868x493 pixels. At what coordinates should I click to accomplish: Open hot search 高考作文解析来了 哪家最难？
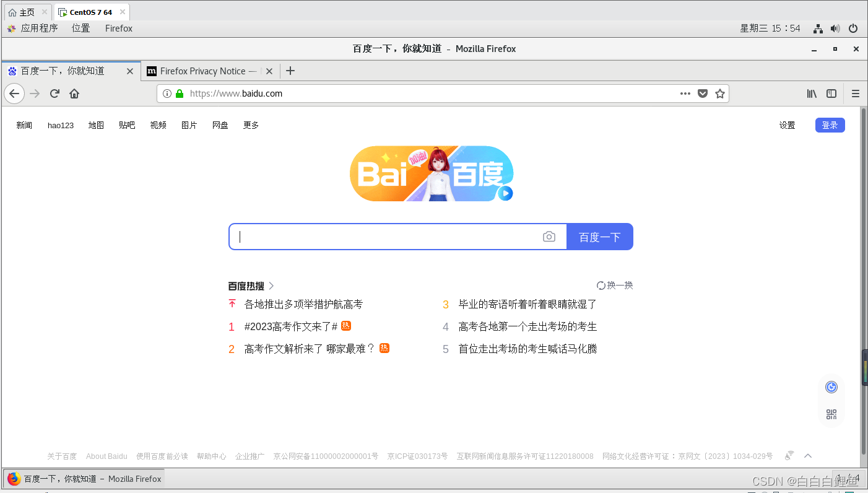tap(310, 349)
